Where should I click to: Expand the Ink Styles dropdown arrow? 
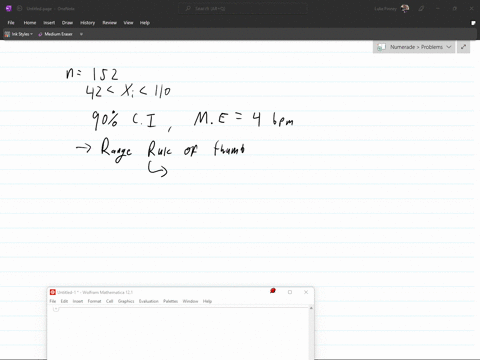click(31, 34)
